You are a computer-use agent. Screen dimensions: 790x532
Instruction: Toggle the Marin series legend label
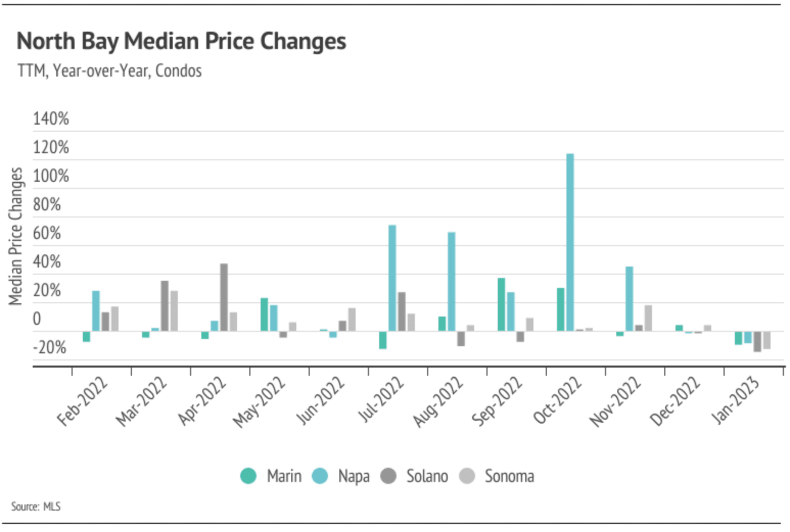point(284,476)
